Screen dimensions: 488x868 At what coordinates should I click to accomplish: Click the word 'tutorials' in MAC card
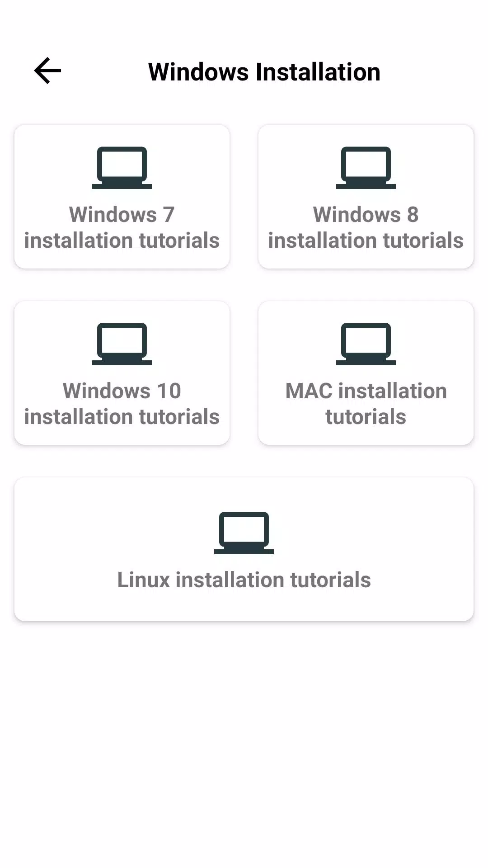[x=366, y=417]
